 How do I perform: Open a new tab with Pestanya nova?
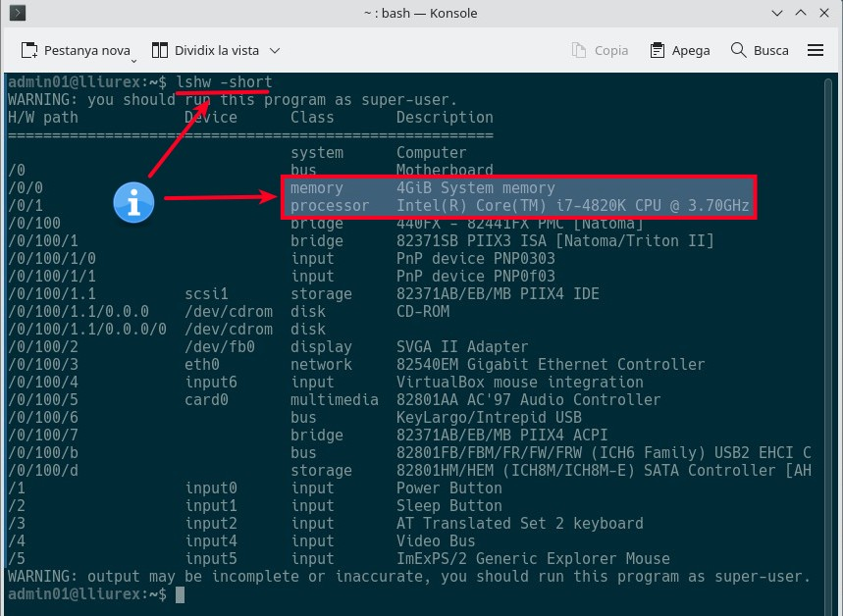77,50
